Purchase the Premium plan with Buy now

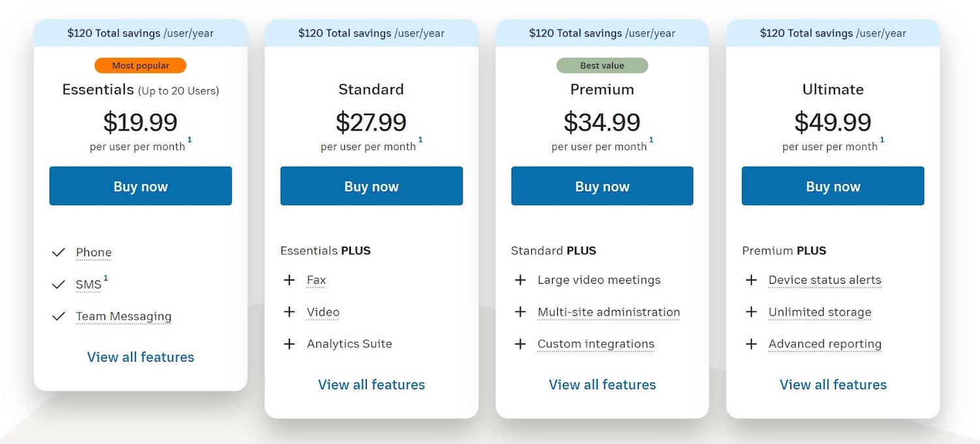click(x=602, y=186)
